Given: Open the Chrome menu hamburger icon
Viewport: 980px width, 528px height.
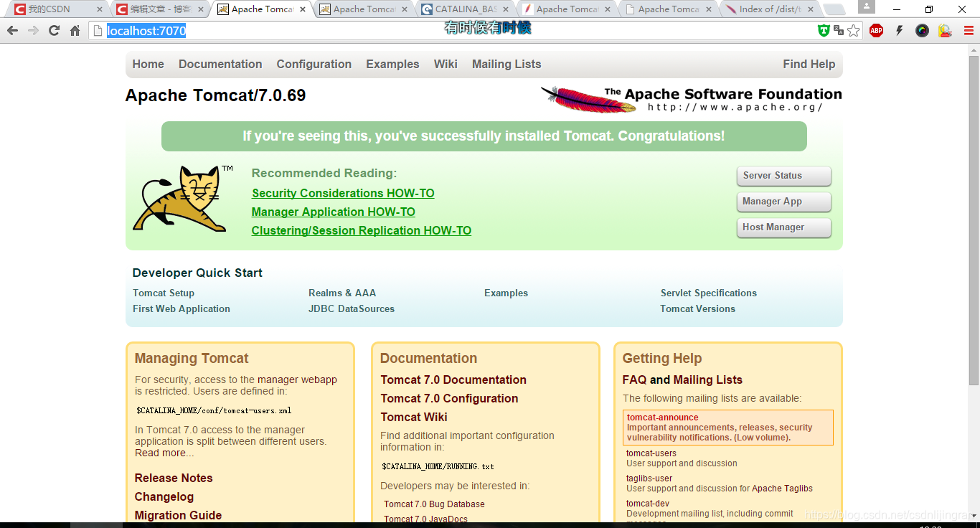Looking at the screenshot, I should click(968, 30).
